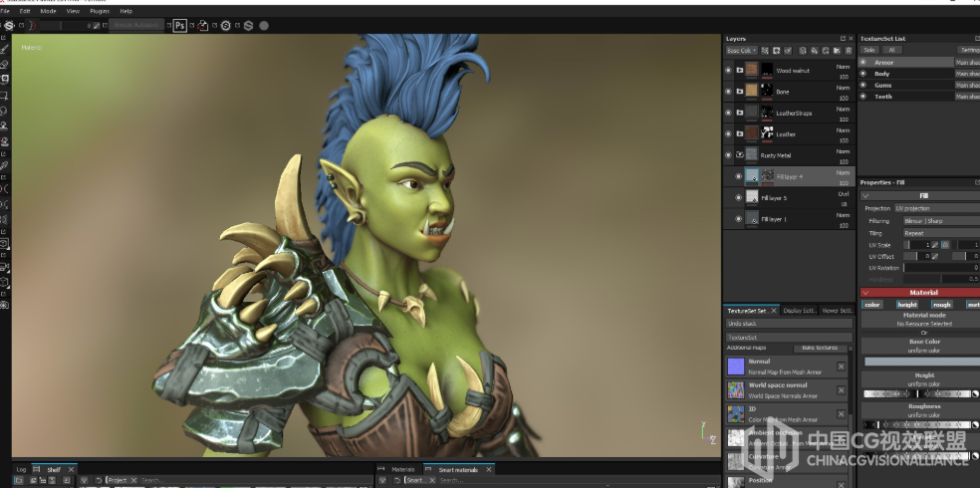Click the Substance Share icon in top toolbar
Viewport: 980px width, 488px height.
tap(248, 26)
